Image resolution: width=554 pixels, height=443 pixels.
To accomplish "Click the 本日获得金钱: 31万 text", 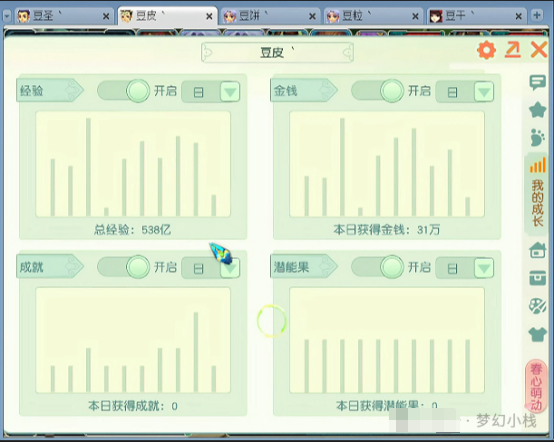I will pos(387,230).
